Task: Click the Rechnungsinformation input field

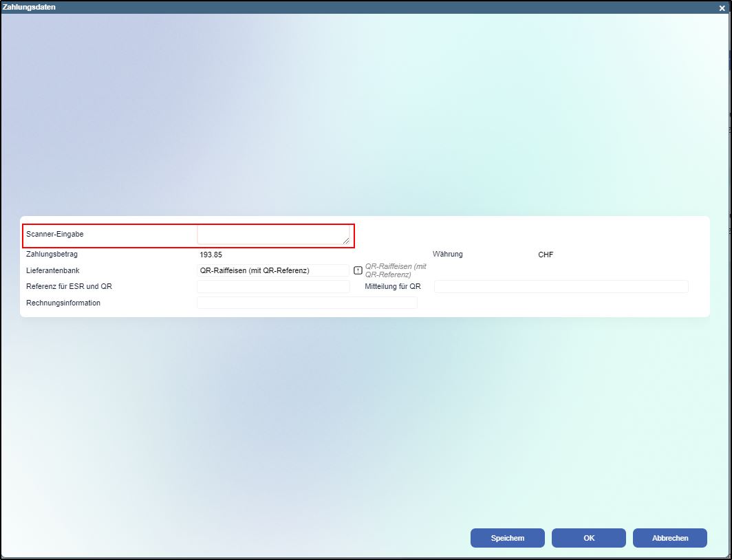Action: [307, 303]
